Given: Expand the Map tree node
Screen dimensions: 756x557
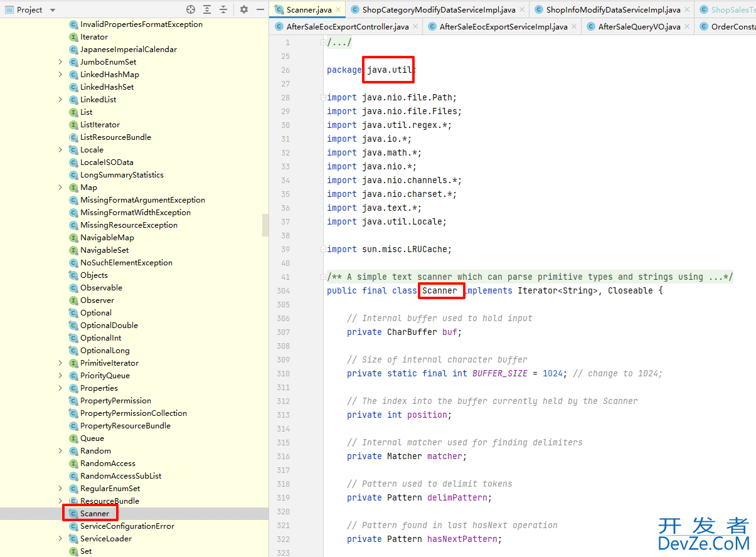Looking at the screenshot, I should (60, 187).
